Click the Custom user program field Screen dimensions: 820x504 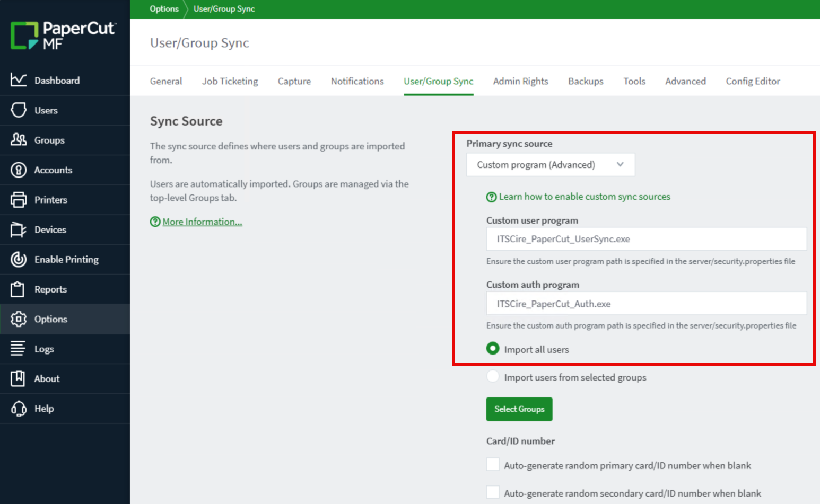pos(647,239)
